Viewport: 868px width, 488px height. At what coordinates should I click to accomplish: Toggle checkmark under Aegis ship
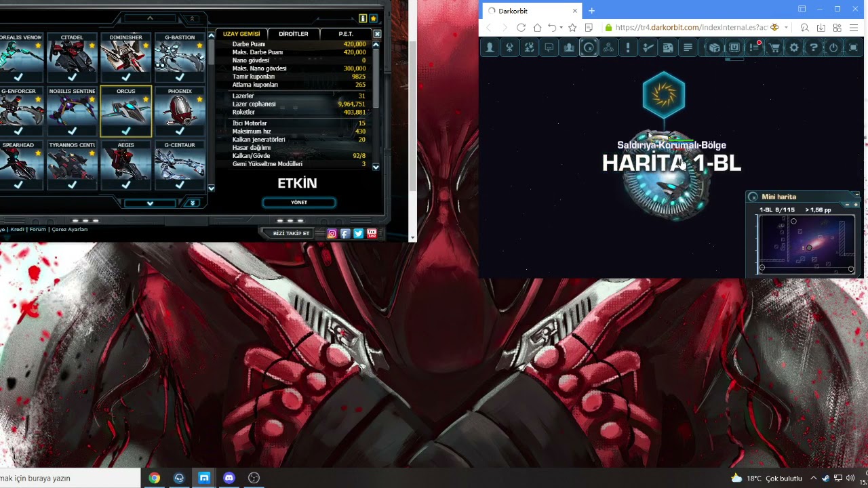tap(126, 184)
